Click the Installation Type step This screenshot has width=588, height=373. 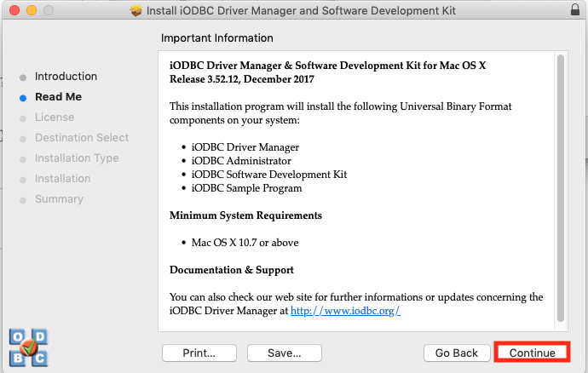point(77,158)
